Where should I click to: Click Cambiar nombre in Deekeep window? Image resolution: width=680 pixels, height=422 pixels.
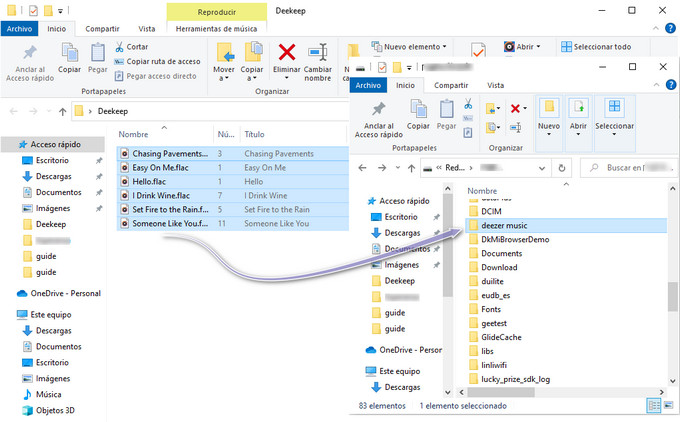(318, 63)
